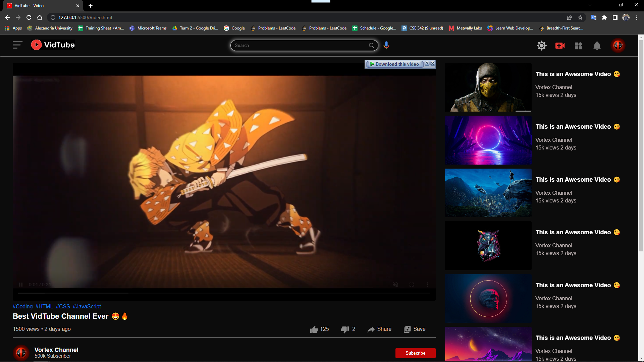Unmute the video using the muted speaker icon
The width and height of the screenshot is (644, 362).
click(395, 285)
